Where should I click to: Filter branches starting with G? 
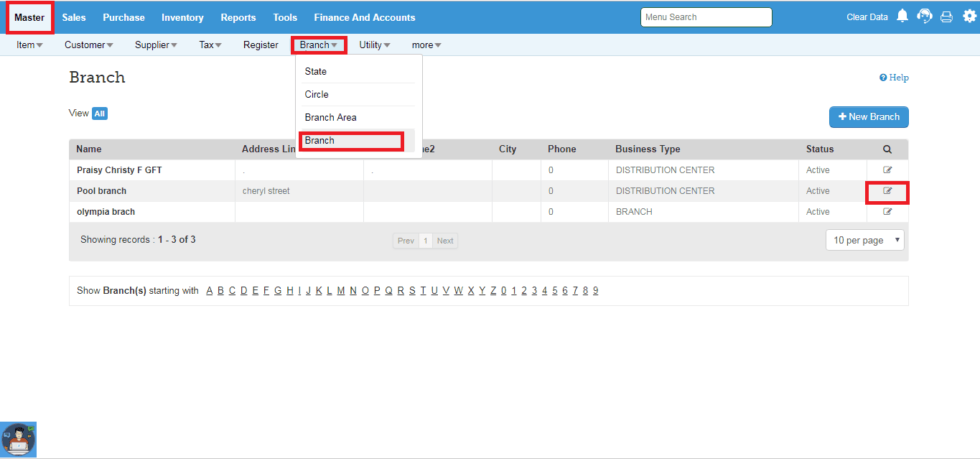[278, 291]
